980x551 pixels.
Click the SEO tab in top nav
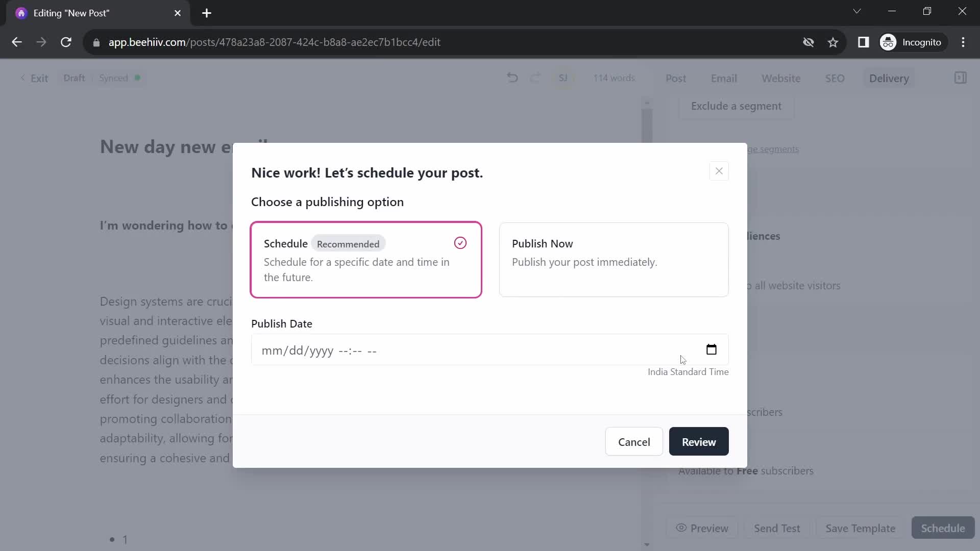coord(835,78)
